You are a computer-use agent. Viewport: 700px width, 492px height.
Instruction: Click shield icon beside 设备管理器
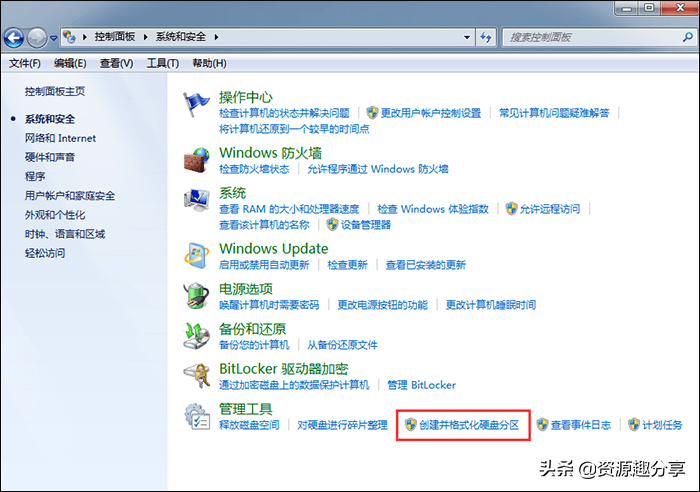[333, 224]
